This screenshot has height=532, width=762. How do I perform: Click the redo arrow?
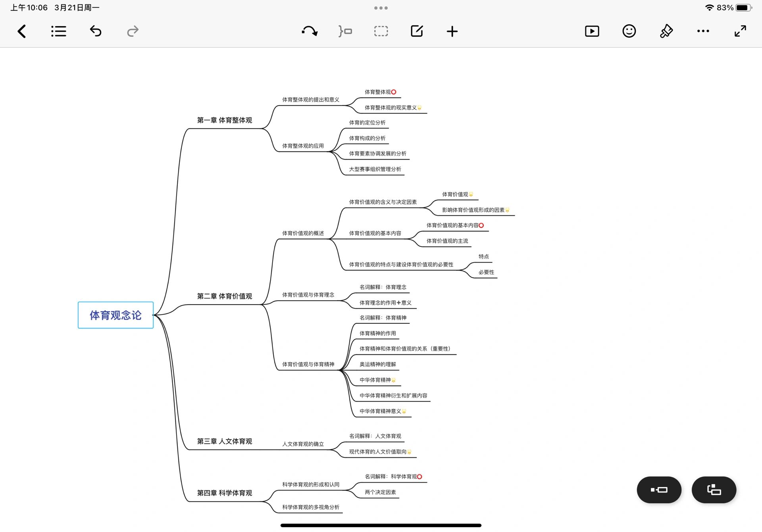(133, 31)
